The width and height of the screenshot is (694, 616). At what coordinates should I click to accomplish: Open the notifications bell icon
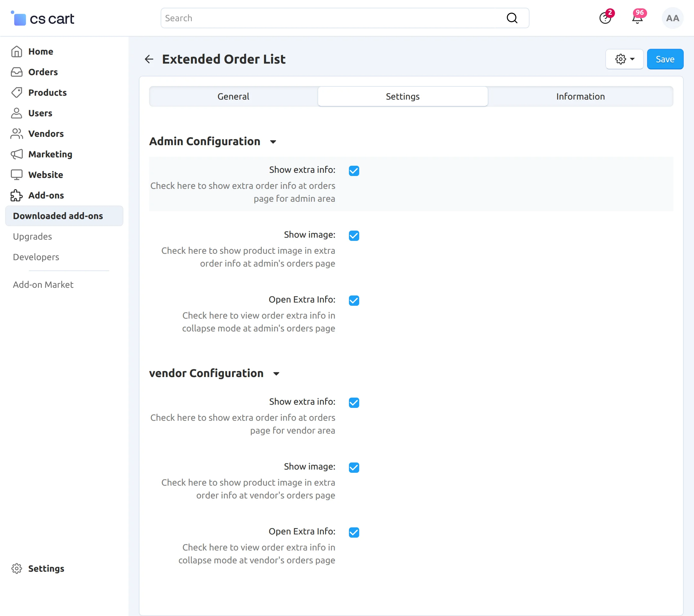click(637, 19)
